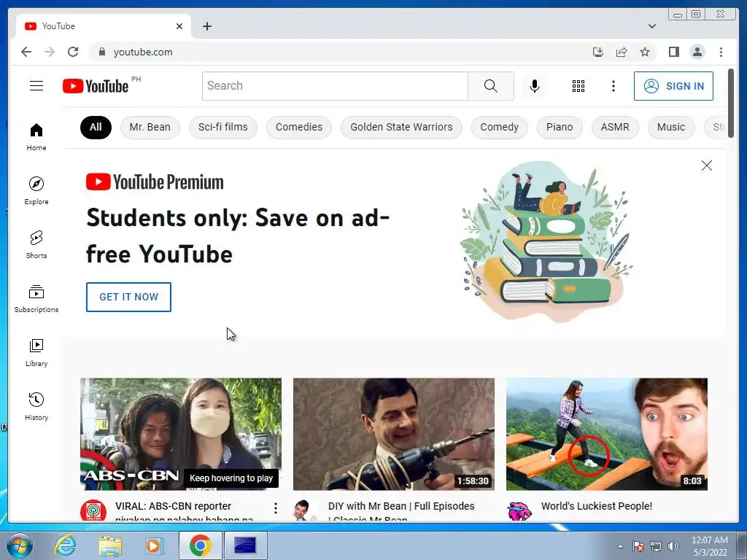Open DIY with Mr Bean thumbnail
The image size is (747, 560).
[x=393, y=434]
